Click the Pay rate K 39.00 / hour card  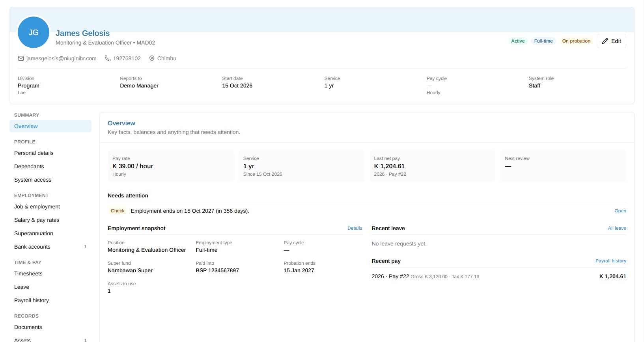171,166
